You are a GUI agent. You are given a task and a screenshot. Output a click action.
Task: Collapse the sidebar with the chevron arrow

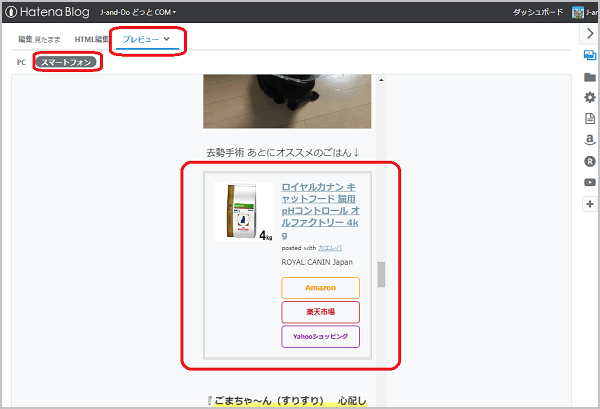click(x=590, y=34)
